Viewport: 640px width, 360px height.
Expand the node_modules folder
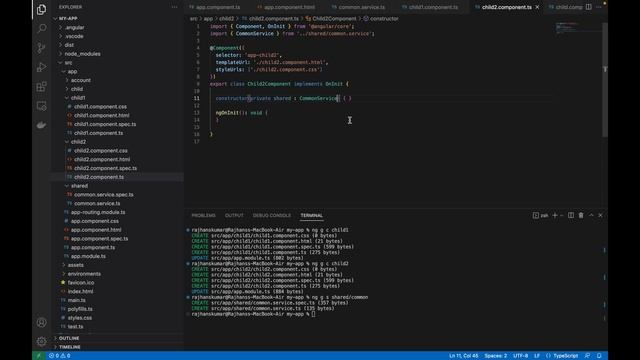pos(82,54)
